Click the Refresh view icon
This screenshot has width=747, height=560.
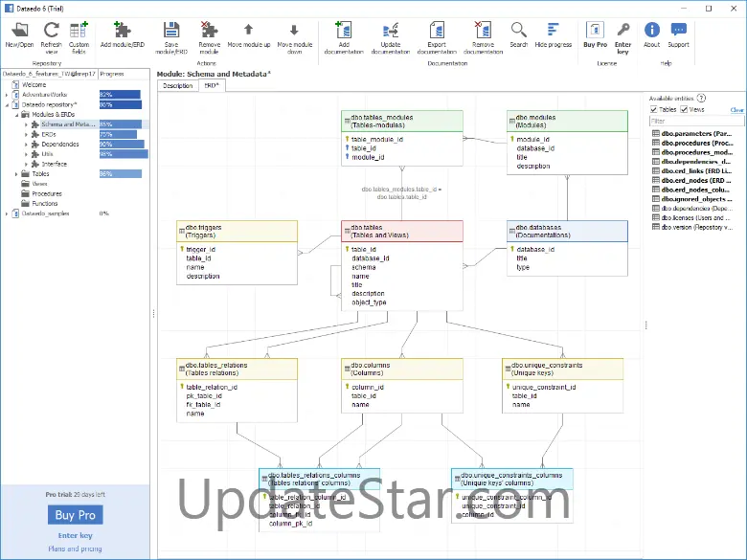(51, 37)
